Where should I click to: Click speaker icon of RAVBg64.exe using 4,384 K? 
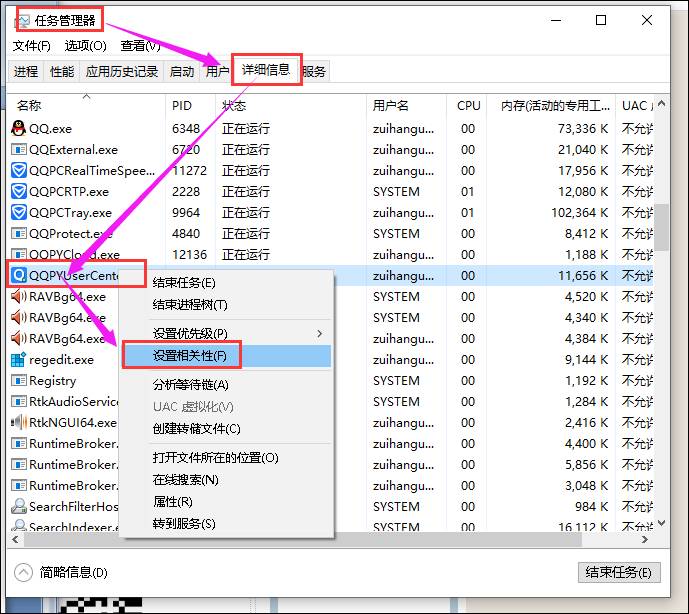coord(18,338)
